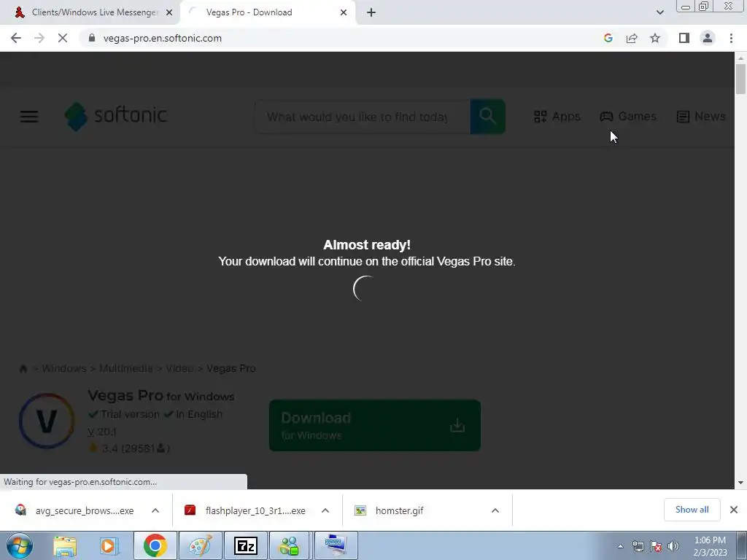Expand options for flashplayer download
Viewport: 747px width, 560px height.
(x=325, y=510)
